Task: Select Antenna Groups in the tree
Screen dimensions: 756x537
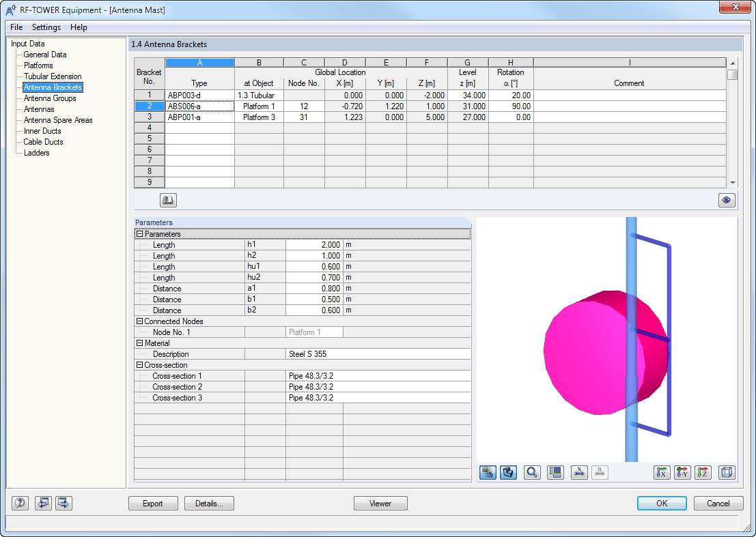Action: 50,98
